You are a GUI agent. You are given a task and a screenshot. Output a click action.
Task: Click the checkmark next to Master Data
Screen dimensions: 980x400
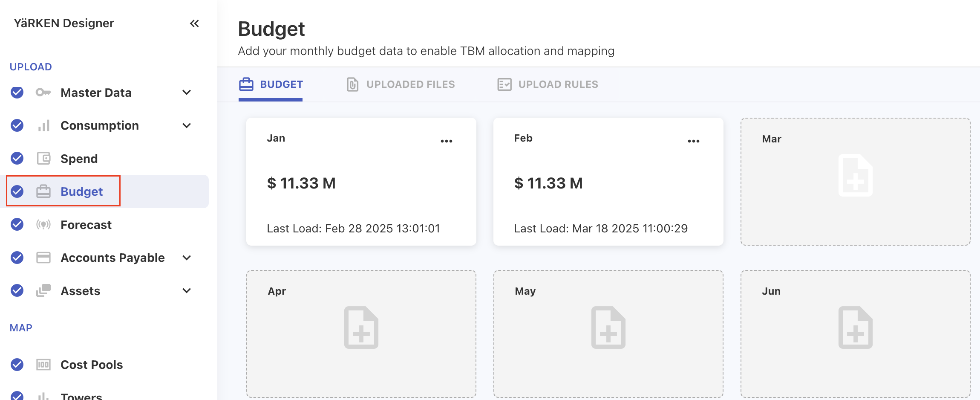pyautogui.click(x=17, y=93)
